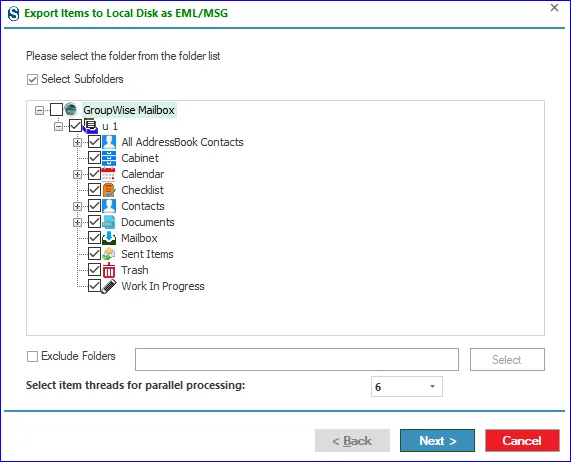Click the Sent Items envelope icon
The image size is (571, 462).
click(109, 254)
